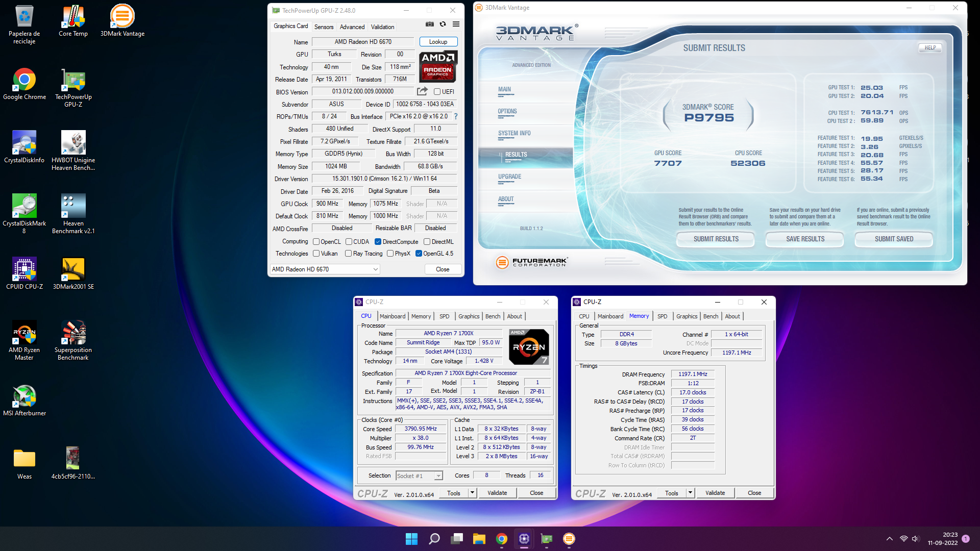Toggle the Vulkan checkbox
The width and height of the screenshot is (980, 551).
[316, 254]
